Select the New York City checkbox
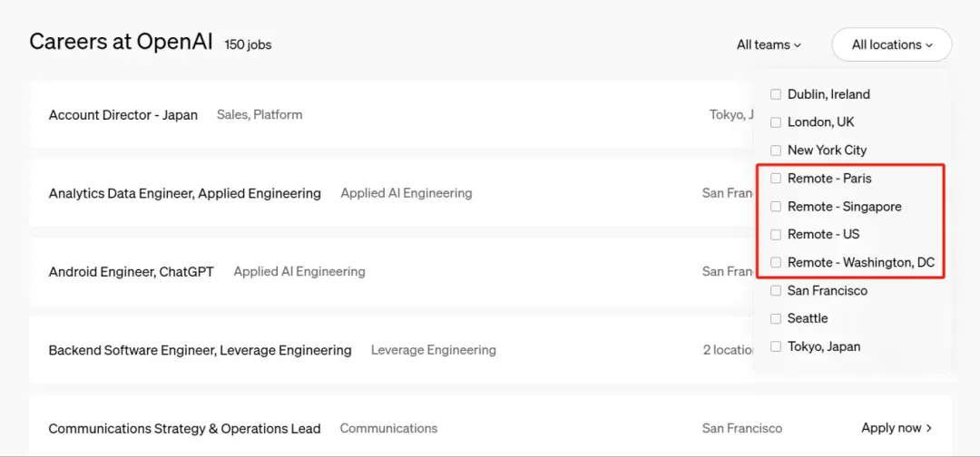Viewport: 980px width, 457px height. (x=776, y=151)
